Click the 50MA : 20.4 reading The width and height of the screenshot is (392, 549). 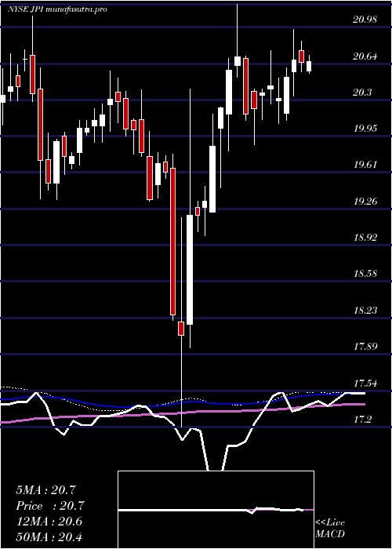tap(49, 537)
